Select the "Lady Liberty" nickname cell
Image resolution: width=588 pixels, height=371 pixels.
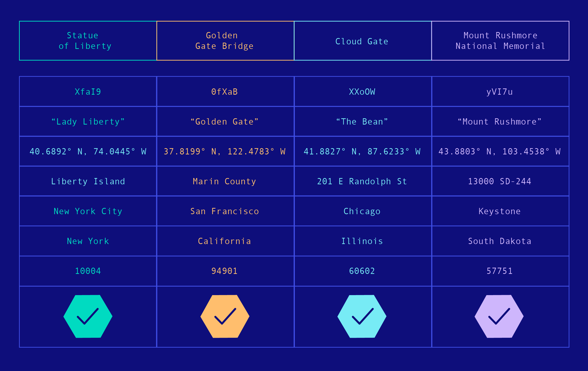tap(88, 121)
